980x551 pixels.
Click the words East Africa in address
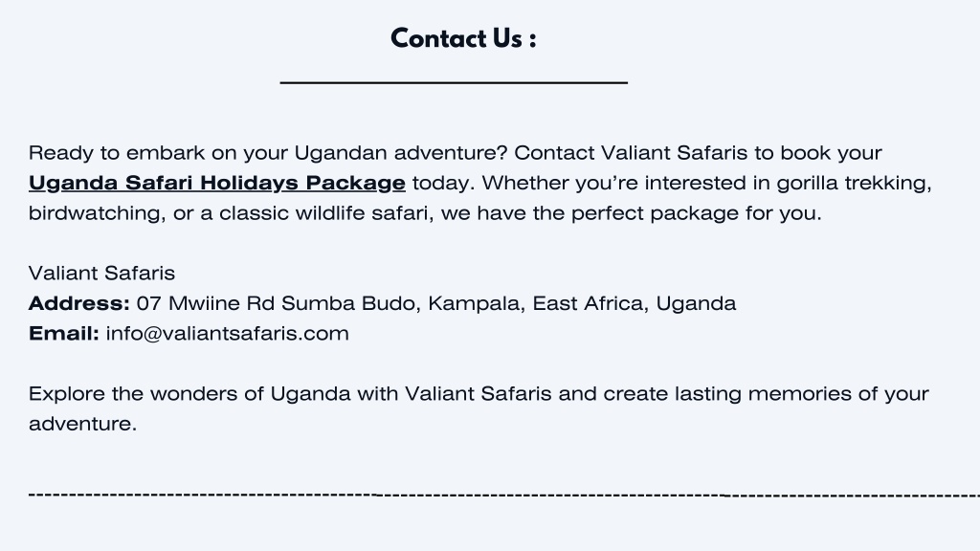point(590,303)
